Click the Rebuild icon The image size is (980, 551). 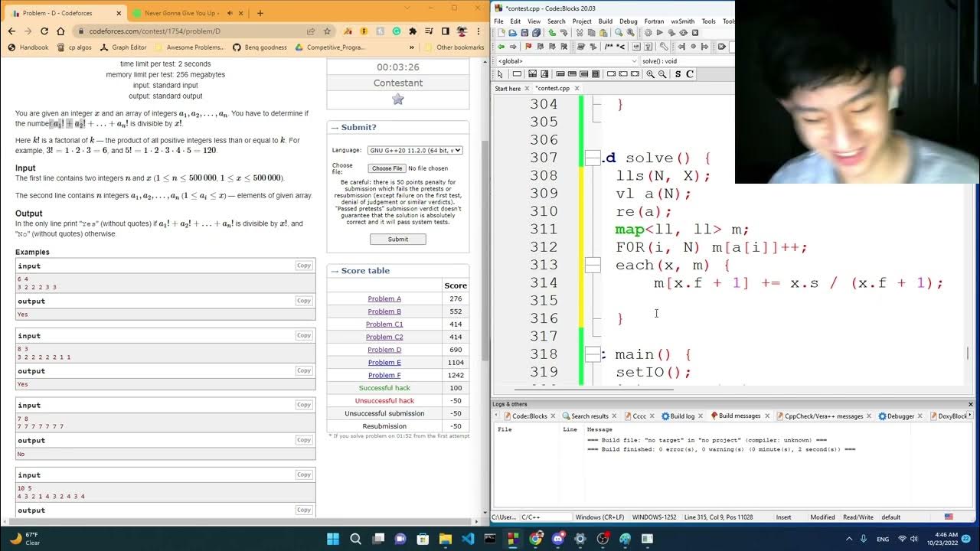(x=683, y=33)
